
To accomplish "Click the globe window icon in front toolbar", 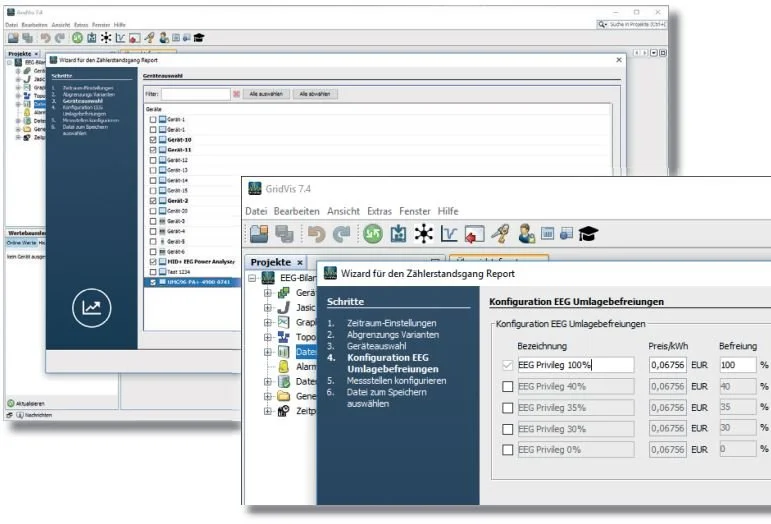I will click(566, 233).
